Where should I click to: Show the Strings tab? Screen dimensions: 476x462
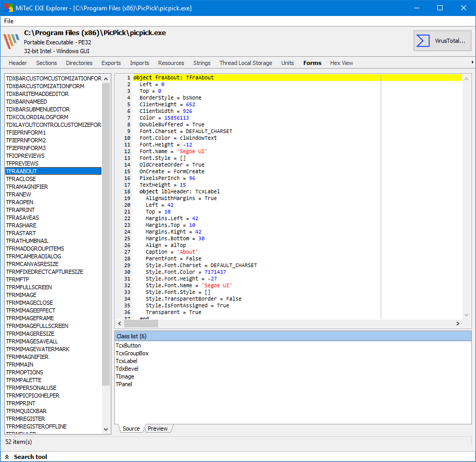click(202, 63)
